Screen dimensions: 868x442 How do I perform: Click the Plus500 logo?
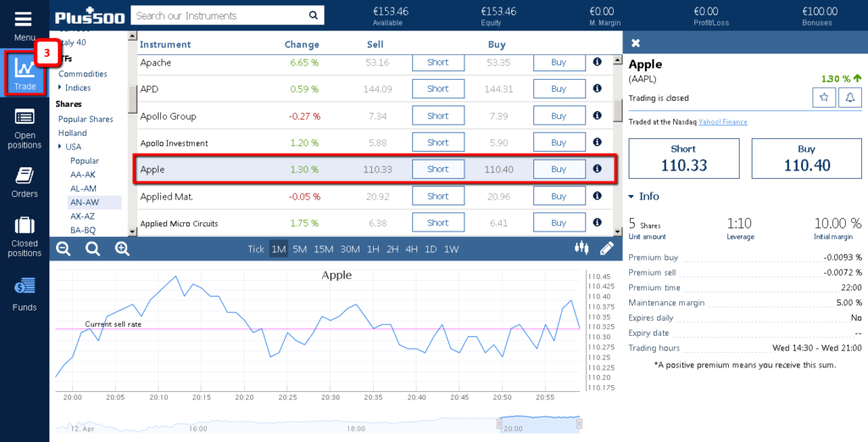tap(88, 16)
